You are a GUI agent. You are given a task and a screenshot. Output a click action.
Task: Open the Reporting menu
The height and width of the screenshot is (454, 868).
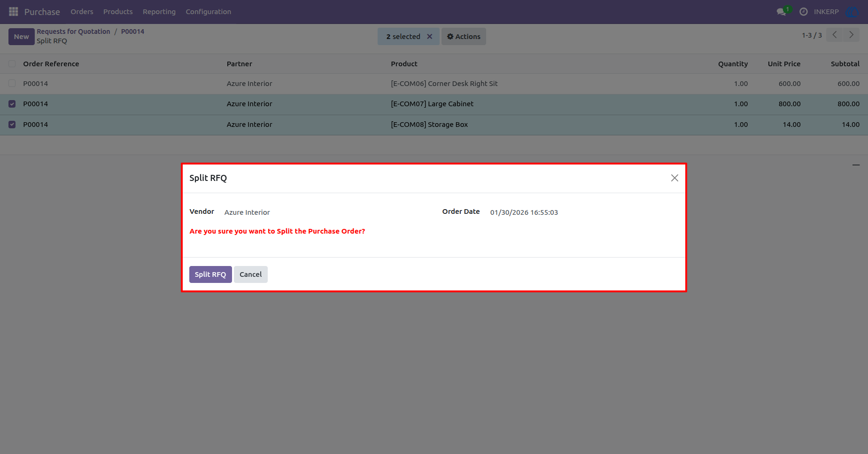pos(159,12)
